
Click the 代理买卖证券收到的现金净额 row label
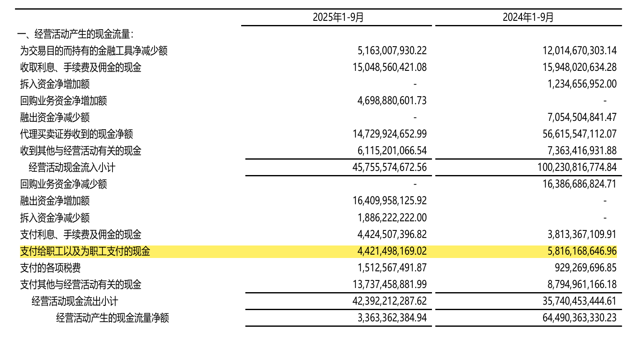(77, 134)
